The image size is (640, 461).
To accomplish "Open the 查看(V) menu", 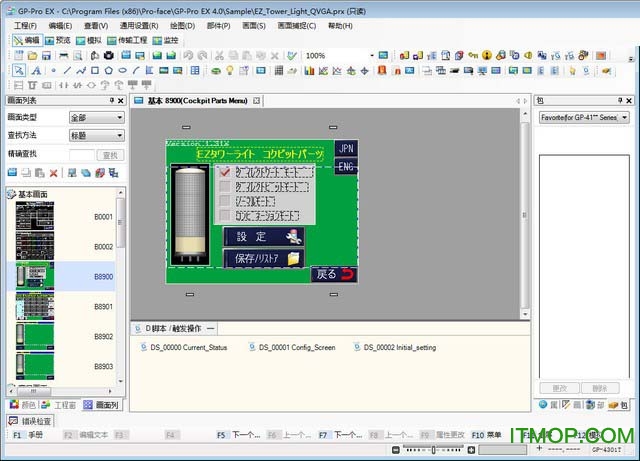I will (x=96, y=26).
